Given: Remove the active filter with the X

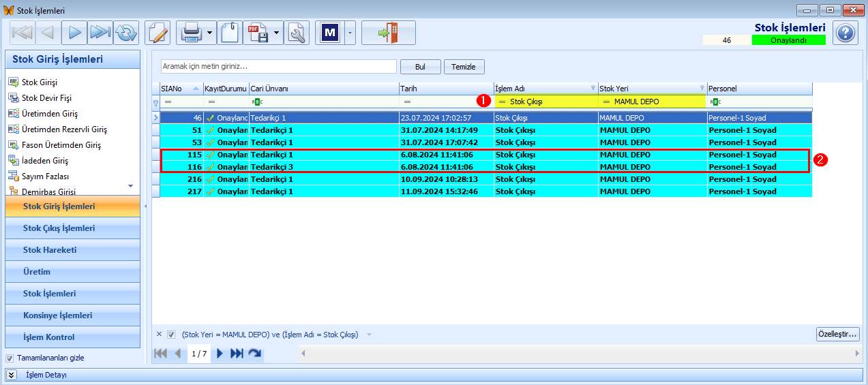Looking at the screenshot, I should click(159, 334).
